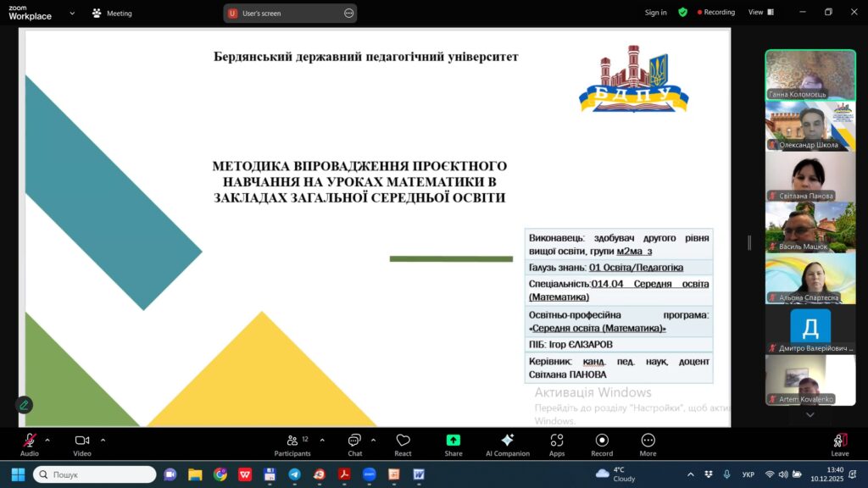Click the green Share screen button
Screen dimensions: 868x488
453,444
